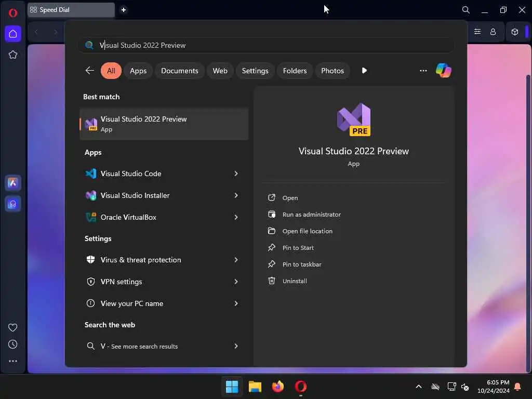Click network display tray icon

pyautogui.click(x=451, y=387)
